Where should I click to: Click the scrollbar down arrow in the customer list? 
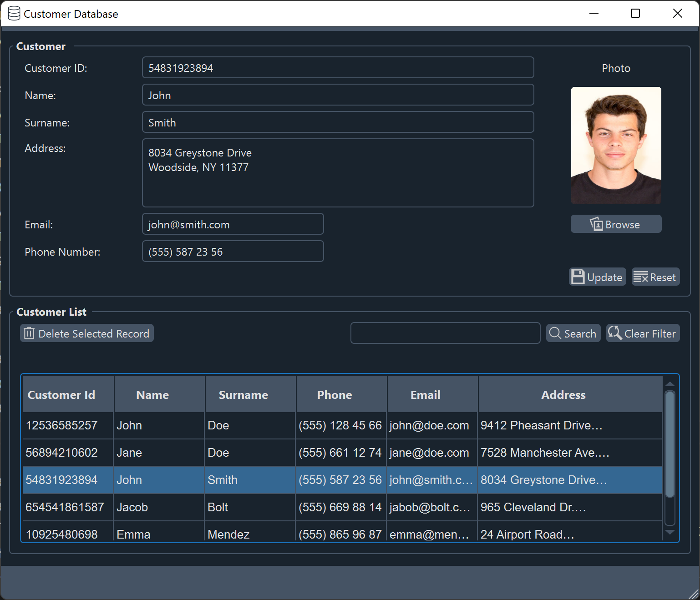point(670,532)
